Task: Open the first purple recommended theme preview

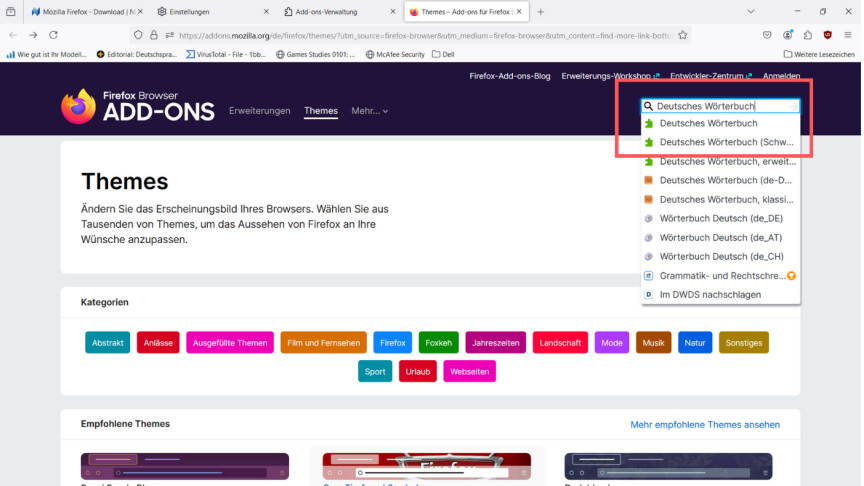Action: click(185, 467)
